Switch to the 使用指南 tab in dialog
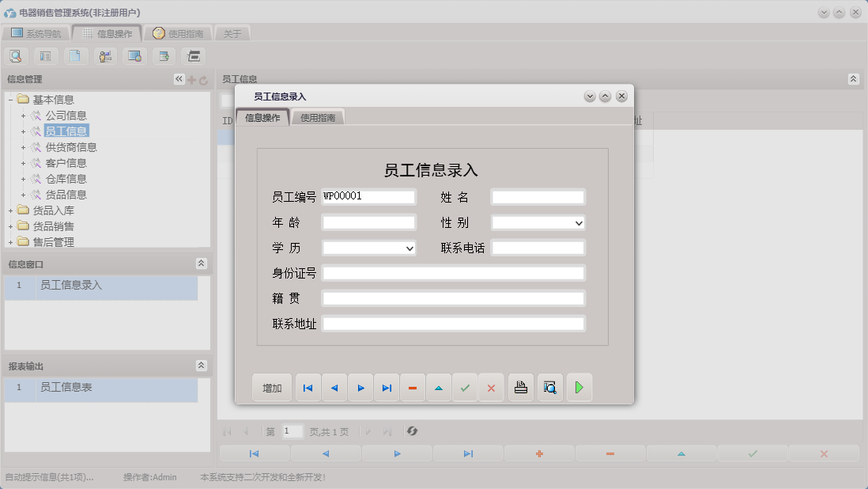This screenshot has width=868, height=489. [319, 116]
